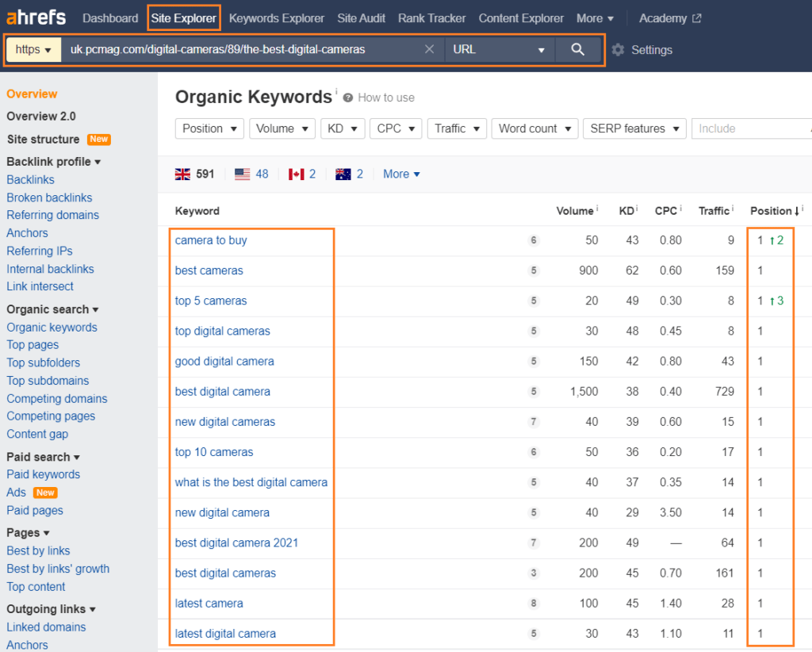The width and height of the screenshot is (812, 652).
Task: Open the URL mode dropdown
Action: pyautogui.click(x=500, y=50)
